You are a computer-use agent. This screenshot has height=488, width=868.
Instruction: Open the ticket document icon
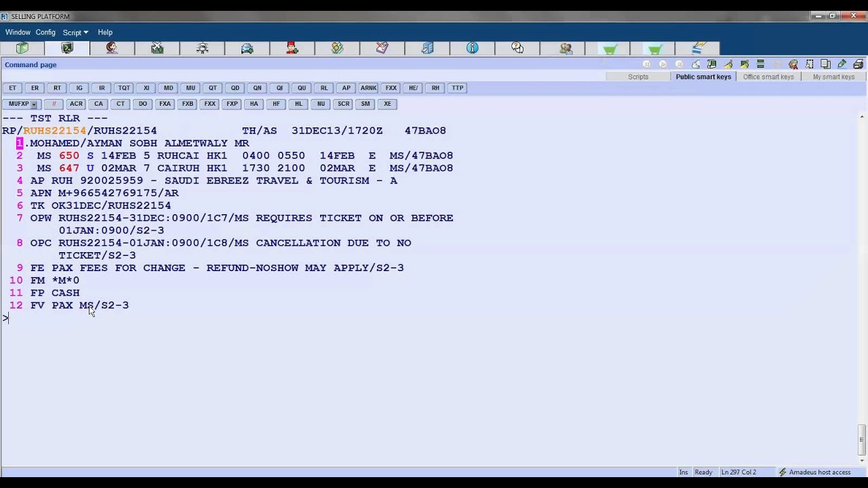tap(382, 48)
